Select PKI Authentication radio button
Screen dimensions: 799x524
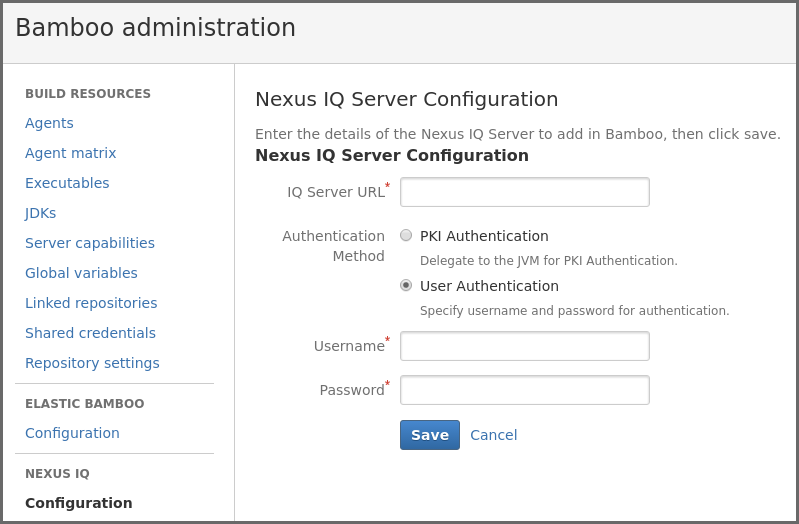click(x=406, y=235)
